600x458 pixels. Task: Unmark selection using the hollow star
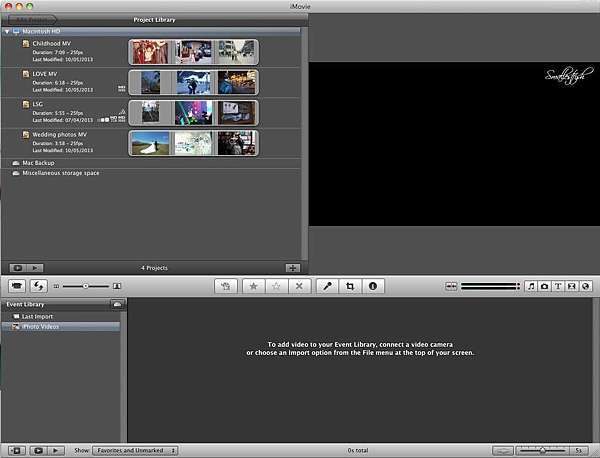pos(276,286)
